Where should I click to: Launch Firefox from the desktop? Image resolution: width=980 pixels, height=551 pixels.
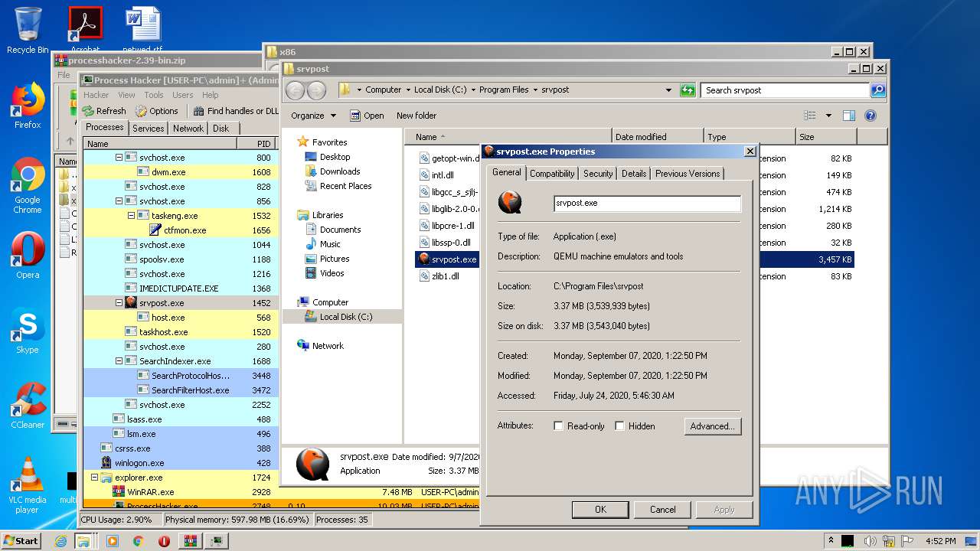28,106
